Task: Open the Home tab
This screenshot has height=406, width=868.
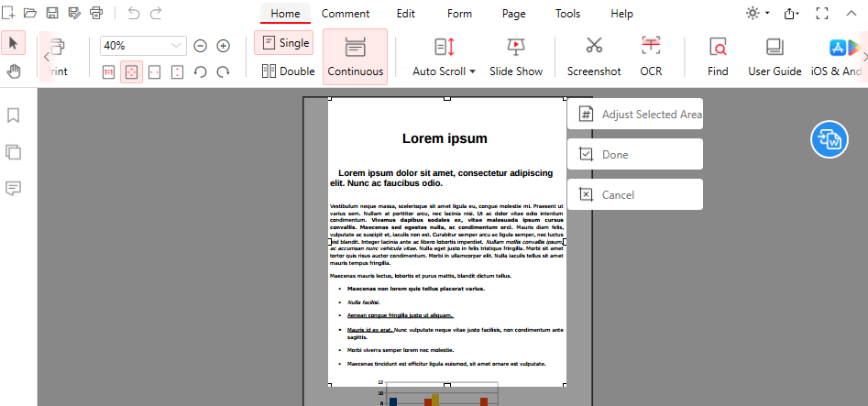Action: [286, 14]
